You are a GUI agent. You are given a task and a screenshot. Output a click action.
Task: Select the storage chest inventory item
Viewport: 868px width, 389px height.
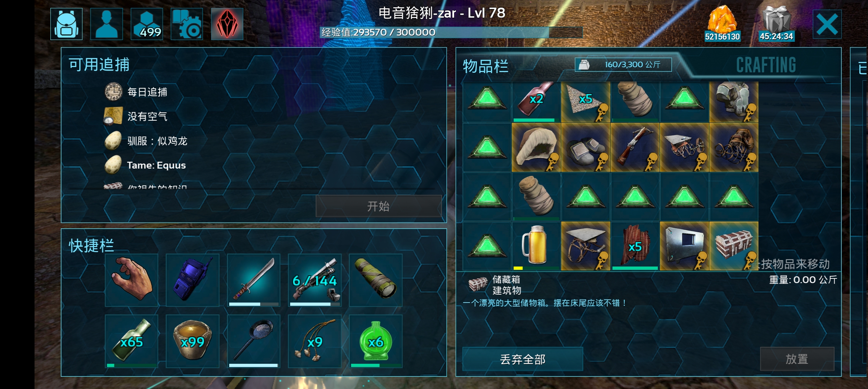pos(734,246)
